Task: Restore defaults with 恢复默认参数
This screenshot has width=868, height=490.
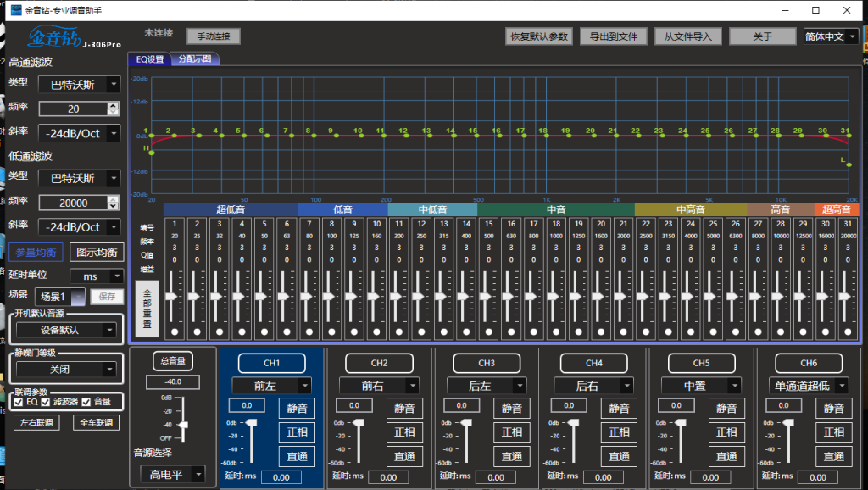Action: 538,36
